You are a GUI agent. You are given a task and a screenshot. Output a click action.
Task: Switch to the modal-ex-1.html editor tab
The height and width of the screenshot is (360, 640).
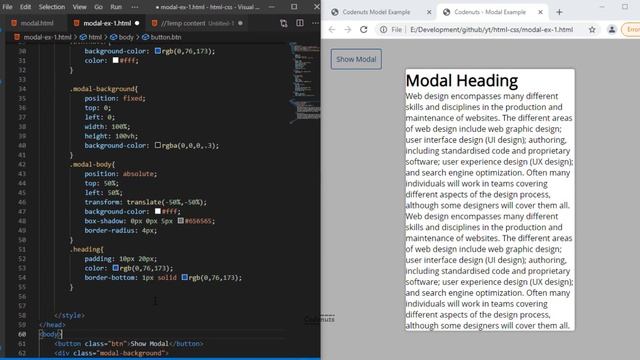click(107, 23)
